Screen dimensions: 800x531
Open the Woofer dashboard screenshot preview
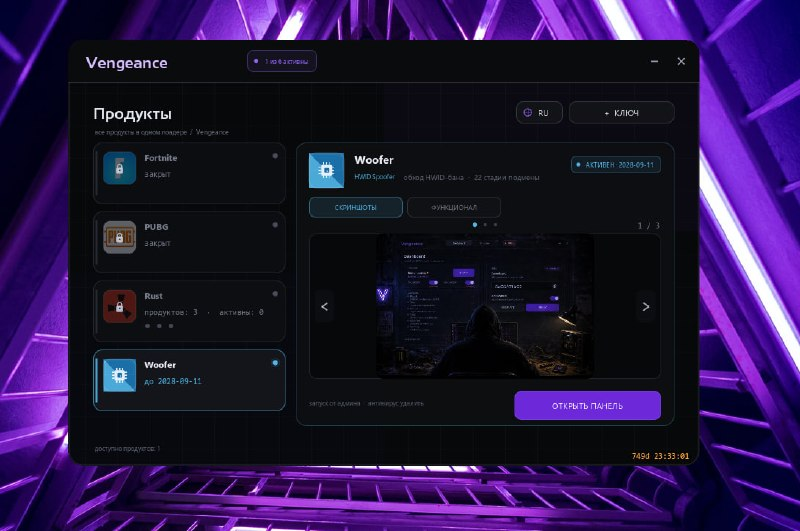(485, 306)
